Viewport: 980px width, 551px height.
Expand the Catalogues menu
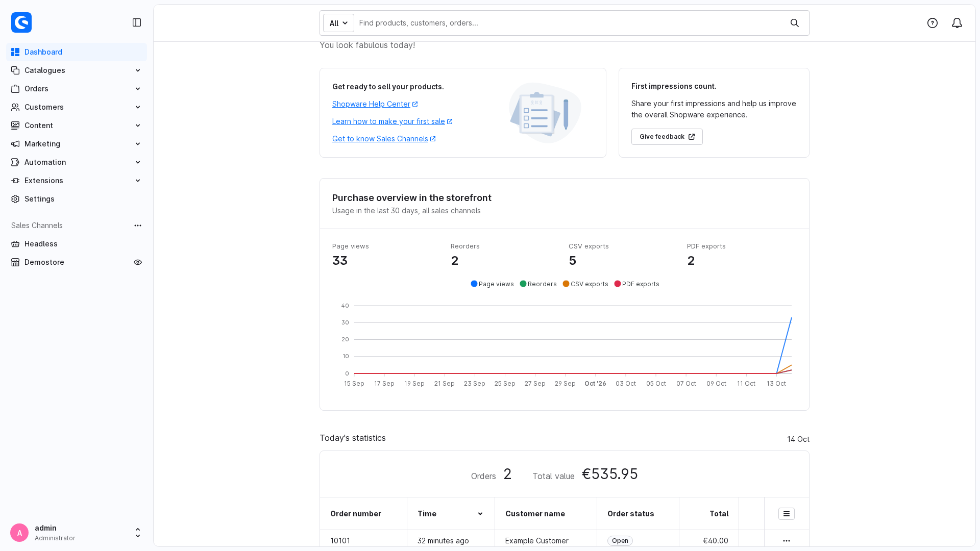(x=77, y=70)
